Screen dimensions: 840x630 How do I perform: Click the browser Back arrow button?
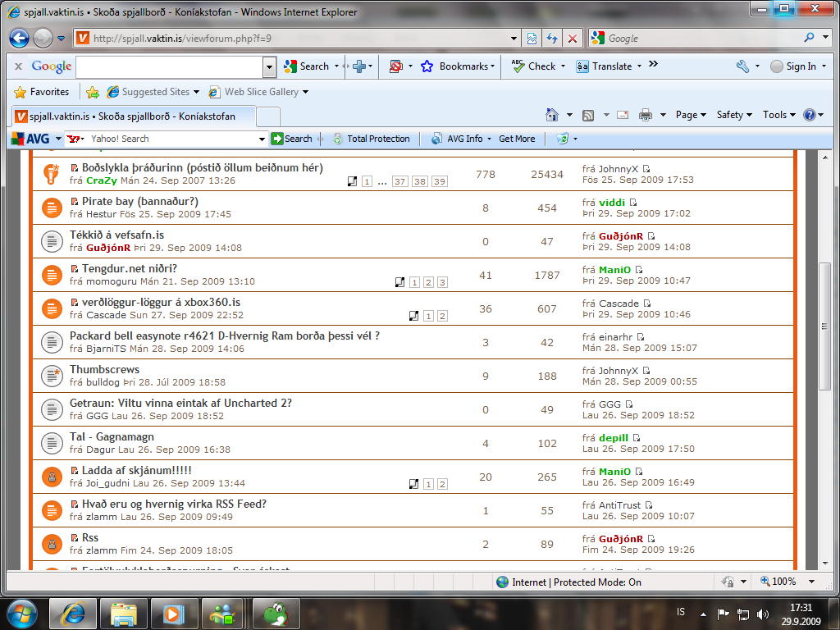tap(20, 38)
